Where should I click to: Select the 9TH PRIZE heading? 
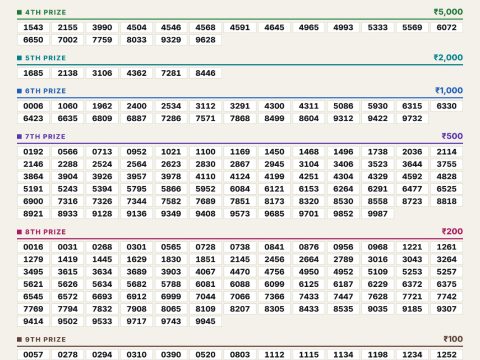point(46,340)
